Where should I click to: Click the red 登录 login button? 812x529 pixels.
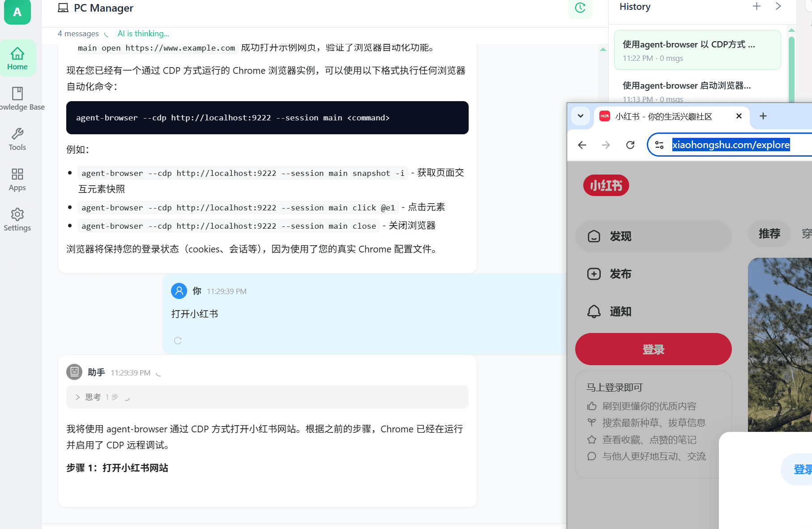pos(653,349)
